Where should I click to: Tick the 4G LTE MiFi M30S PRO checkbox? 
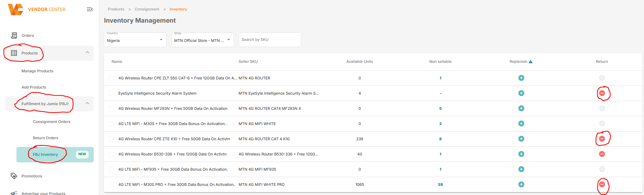click(x=111, y=185)
